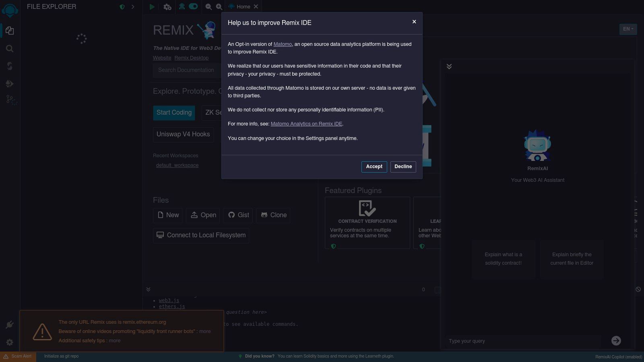Collapse the terminal panel chevron
Screen dimensions: 644x362
[148, 289]
